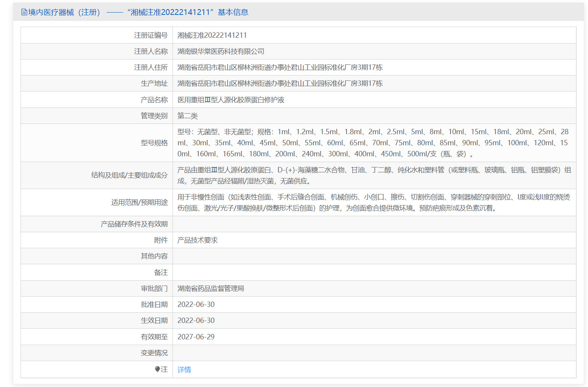
Task: Select product name 医用重组Ⅲ型人源化胶原蛋白修护液
Action: [231, 100]
